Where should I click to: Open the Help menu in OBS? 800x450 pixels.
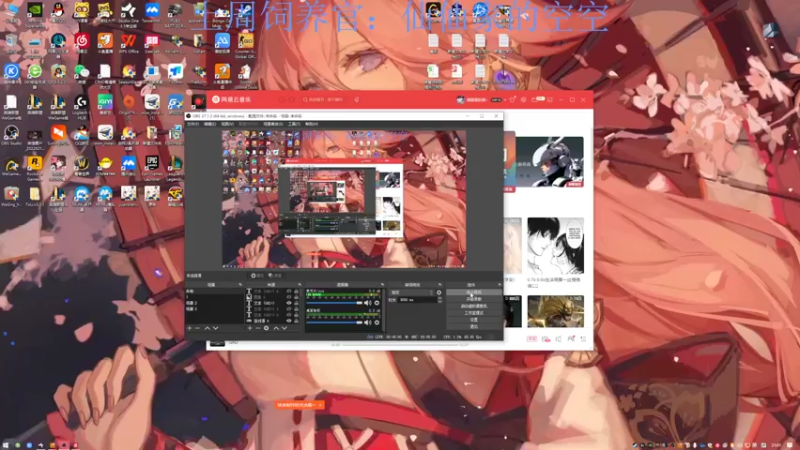[x=311, y=124]
